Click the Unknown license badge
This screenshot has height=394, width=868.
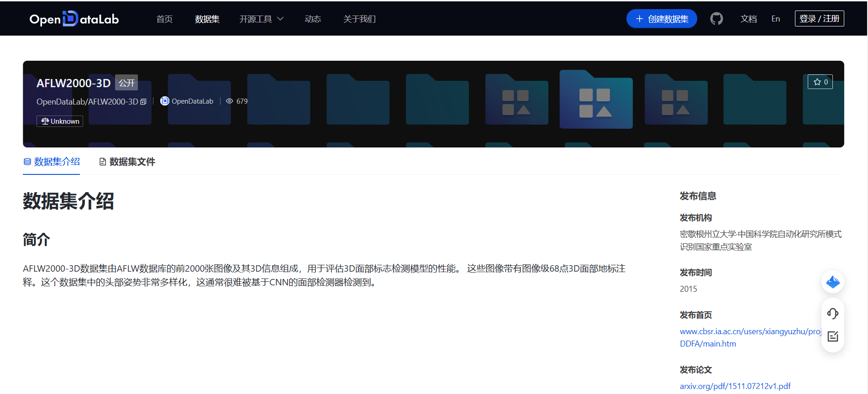click(60, 121)
